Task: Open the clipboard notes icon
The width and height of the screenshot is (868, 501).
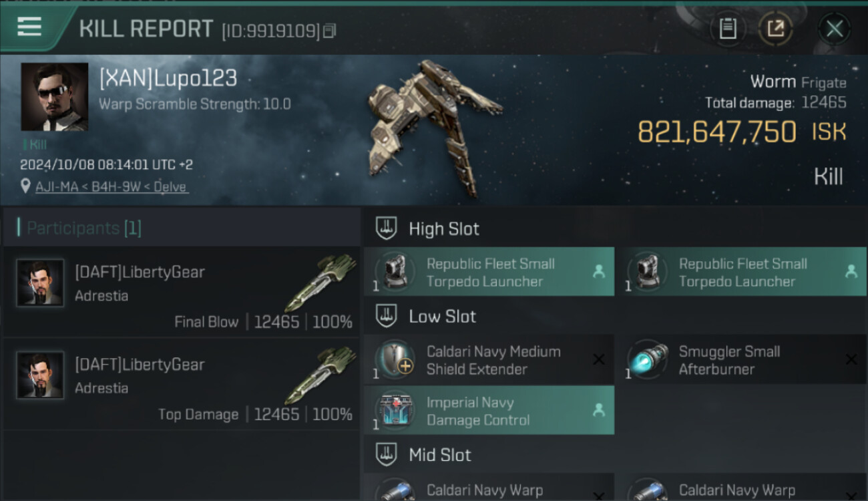Action: (728, 28)
